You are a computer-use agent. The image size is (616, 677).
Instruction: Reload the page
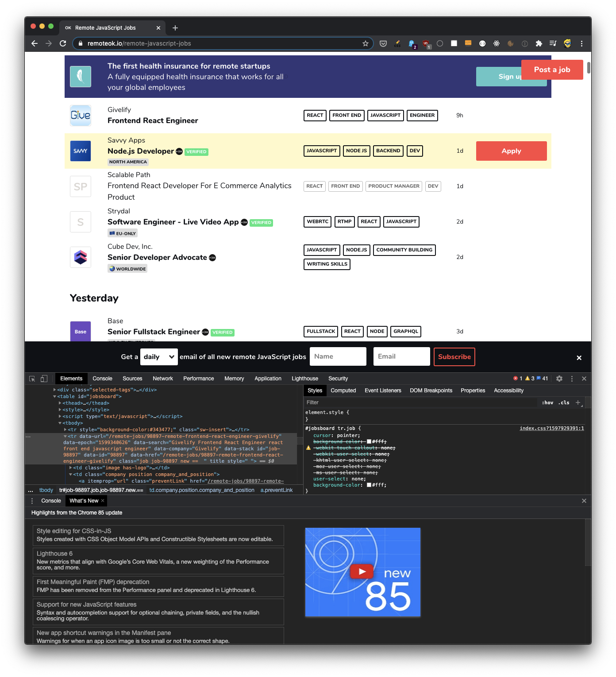63,43
